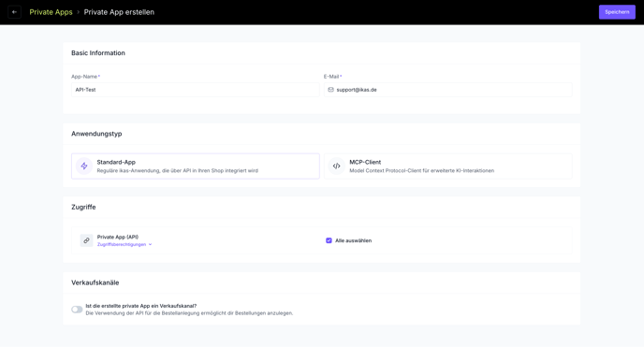Click the chevron next to Zugriffsberechtigungen
Screen dimensions: 644x347
(x=151, y=244)
